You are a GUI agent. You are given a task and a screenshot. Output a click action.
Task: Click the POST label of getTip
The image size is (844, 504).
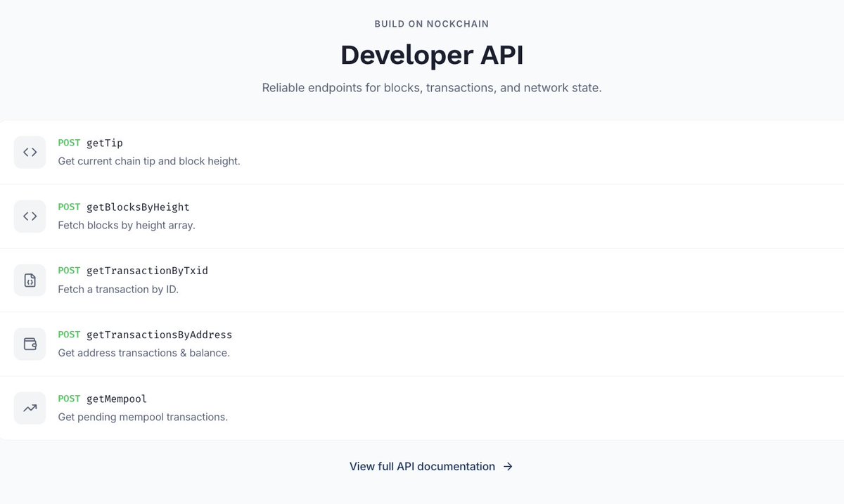coord(70,143)
